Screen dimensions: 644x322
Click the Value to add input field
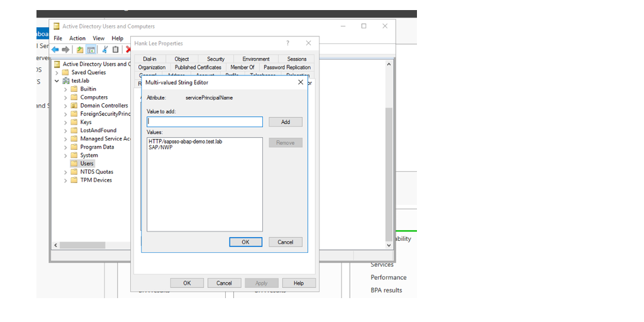(204, 122)
